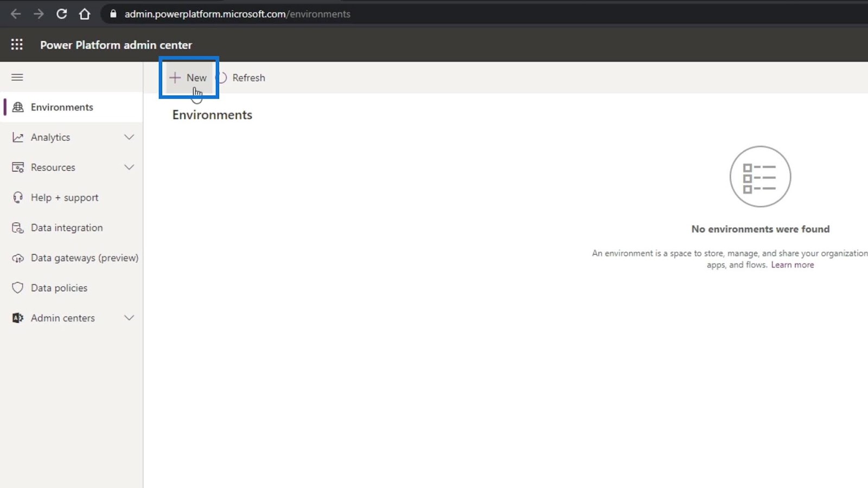
Task: Click the Data integration icon
Action: click(18, 228)
